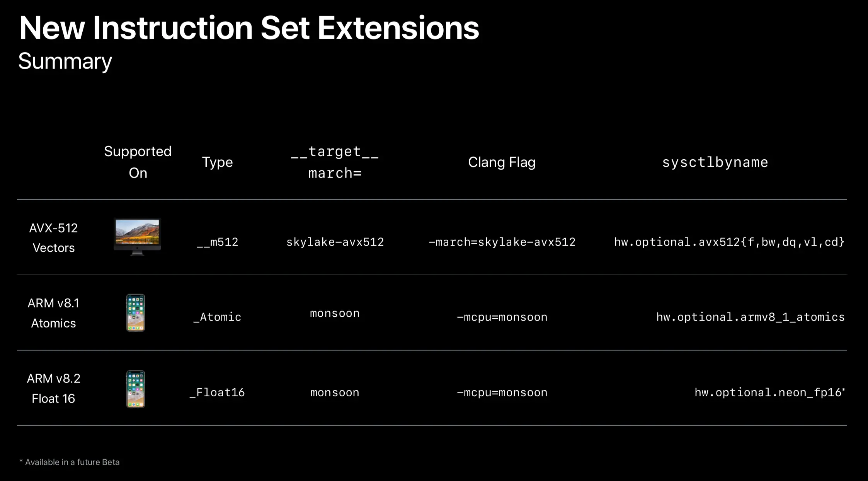Click hw.optional.armv8_1_atomics text
868x481 pixels.
tap(750, 317)
